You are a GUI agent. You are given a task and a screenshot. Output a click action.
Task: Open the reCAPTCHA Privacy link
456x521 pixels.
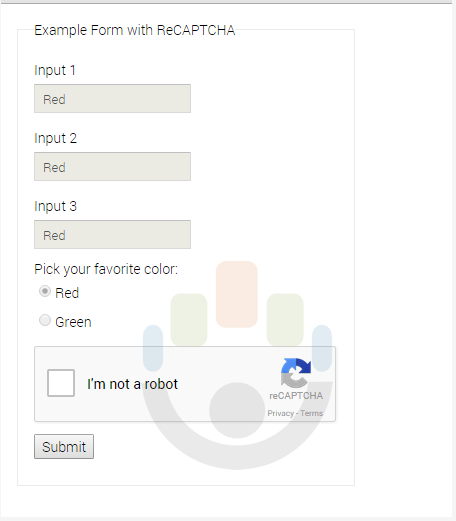280,413
